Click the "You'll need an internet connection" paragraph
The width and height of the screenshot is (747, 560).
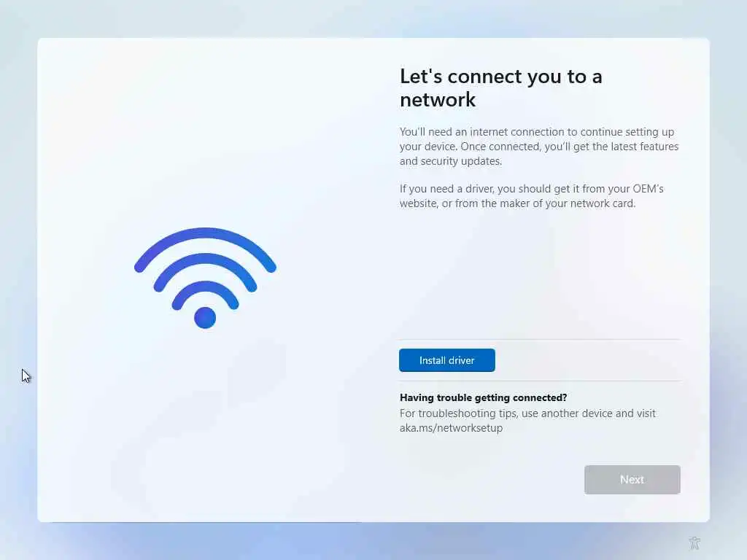coord(539,146)
